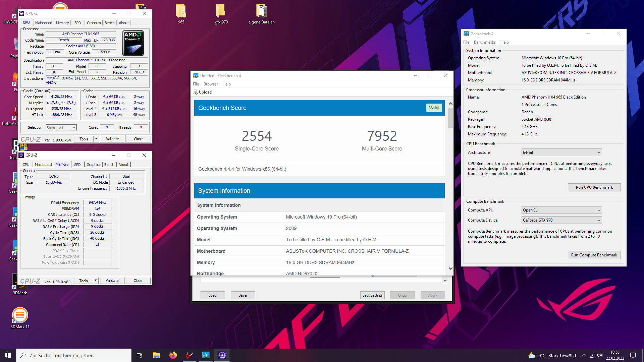Click Upload in Geekbench results window
The height and width of the screenshot is (362, 644).
pyautogui.click(x=202, y=92)
